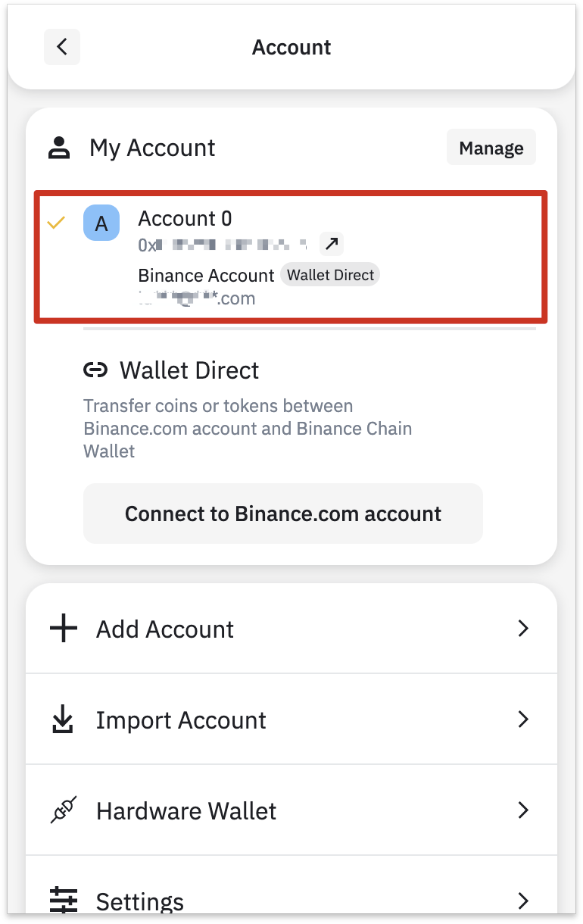Click the Wallet Direct link chain icon
The height and width of the screenshot is (924, 583).
pyautogui.click(x=95, y=370)
